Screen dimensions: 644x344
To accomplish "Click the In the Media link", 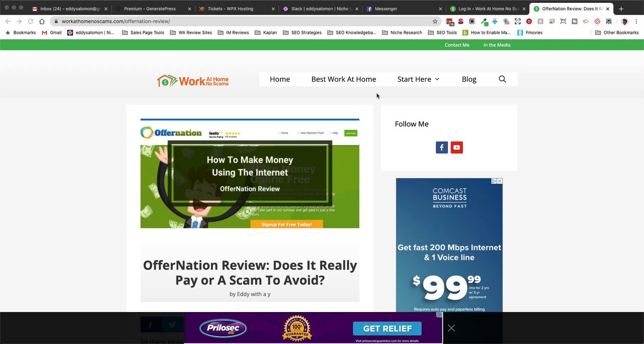I will [x=497, y=45].
